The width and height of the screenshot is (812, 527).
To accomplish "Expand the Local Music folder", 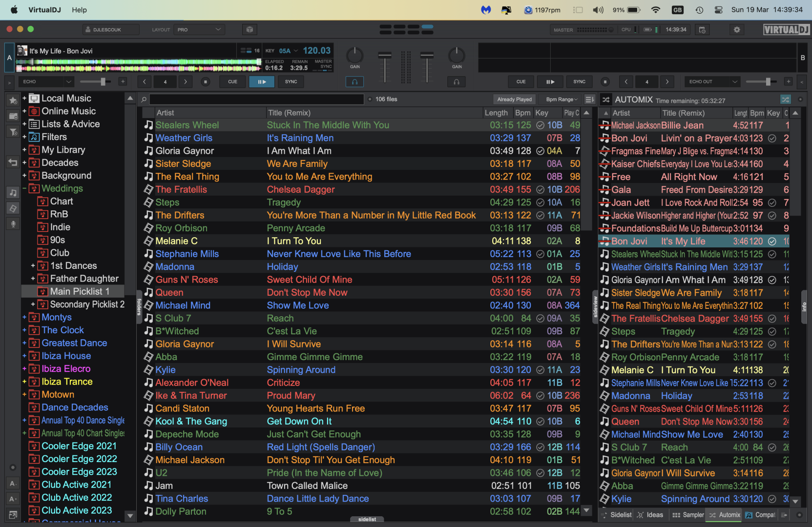I will click(24, 98).
